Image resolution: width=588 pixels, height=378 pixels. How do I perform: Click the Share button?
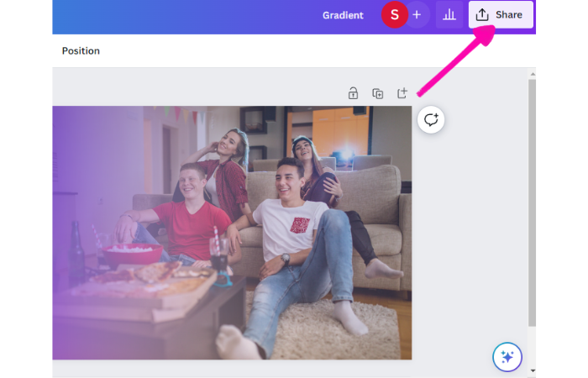click(x=501, y=14)
